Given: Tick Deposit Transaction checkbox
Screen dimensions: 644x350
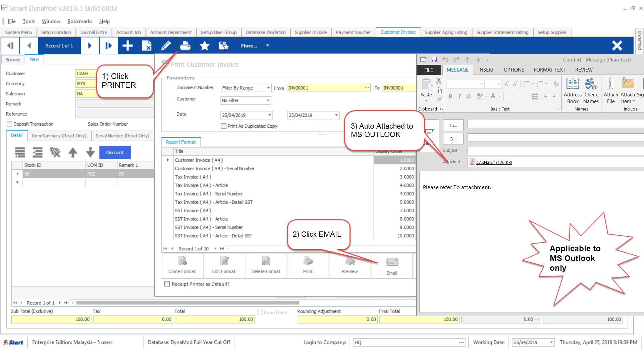Looking at the screenshot, I should tap(9, 124).
